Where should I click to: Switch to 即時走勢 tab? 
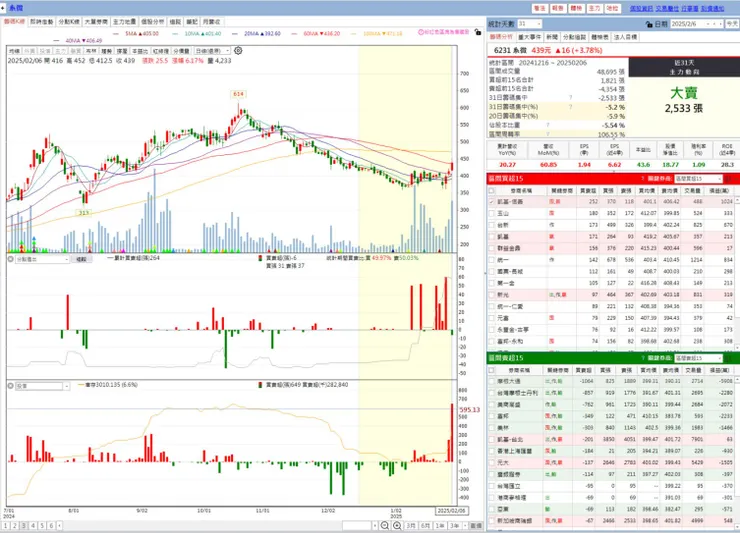pos(42,22)
